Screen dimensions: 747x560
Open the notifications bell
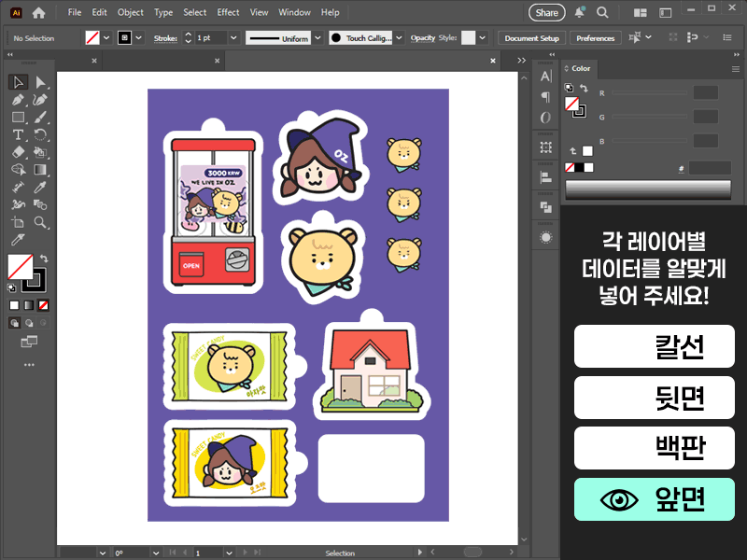click(x=579, y=13)
